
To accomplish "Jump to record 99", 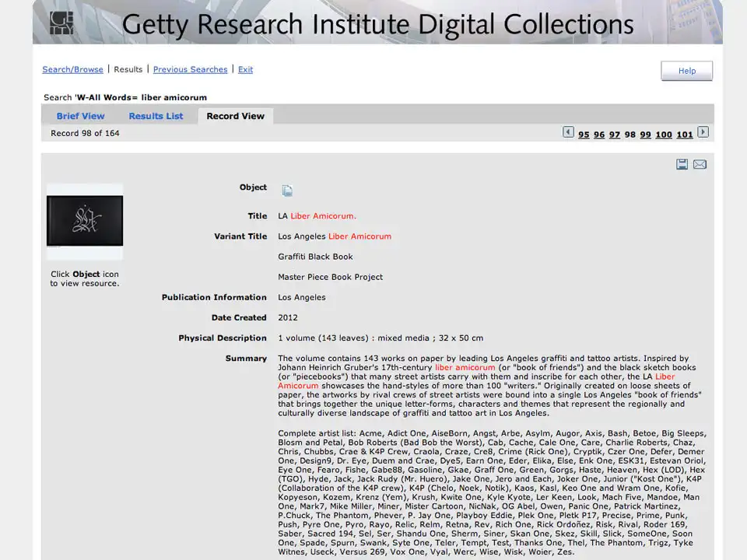I will (x=645, y=134).
